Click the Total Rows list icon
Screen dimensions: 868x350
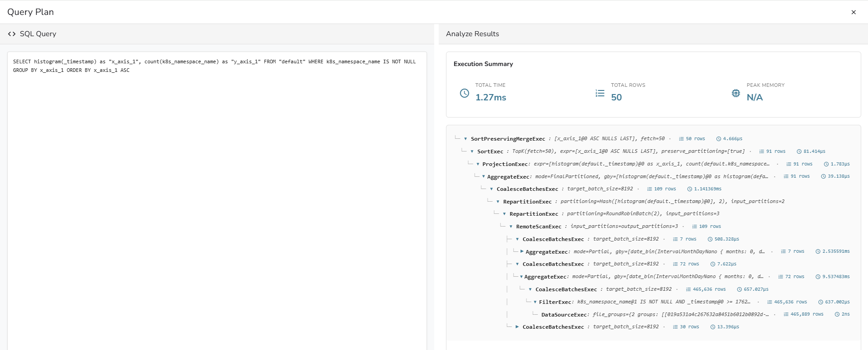(600, 93)
